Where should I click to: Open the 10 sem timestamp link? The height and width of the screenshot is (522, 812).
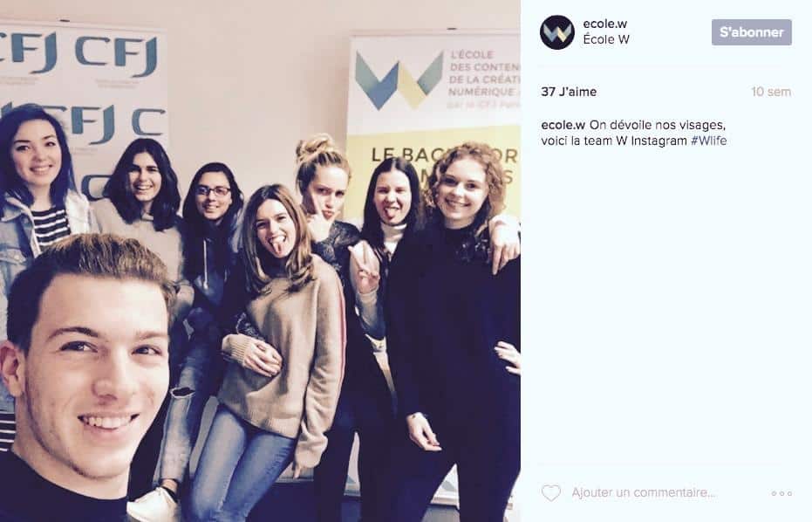(771, 92)
